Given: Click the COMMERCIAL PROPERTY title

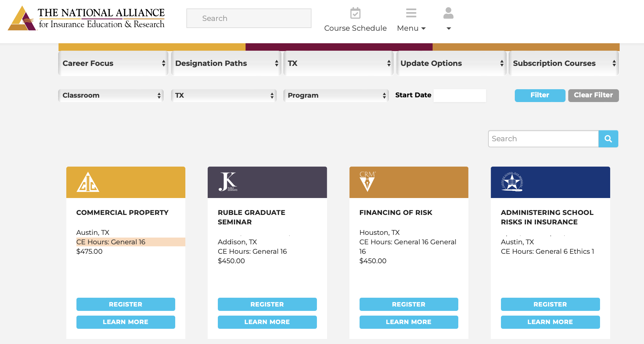Looking at the screenshot, I should (122, 213).
